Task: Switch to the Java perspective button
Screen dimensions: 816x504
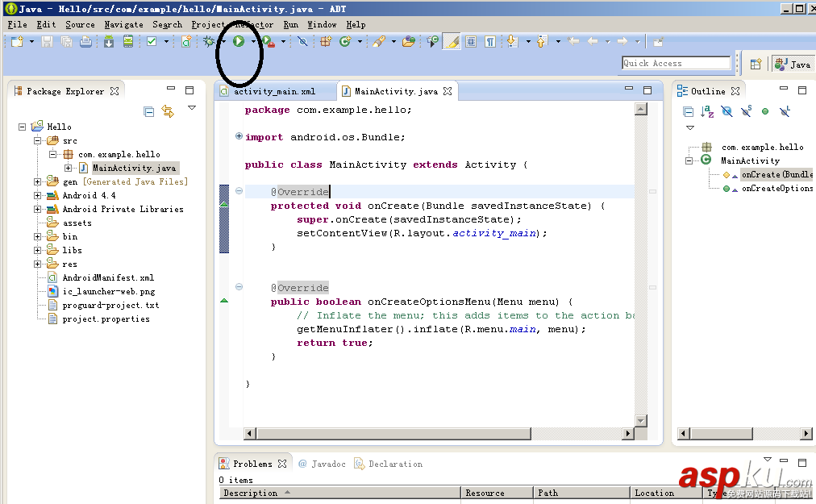Action: 792,64
